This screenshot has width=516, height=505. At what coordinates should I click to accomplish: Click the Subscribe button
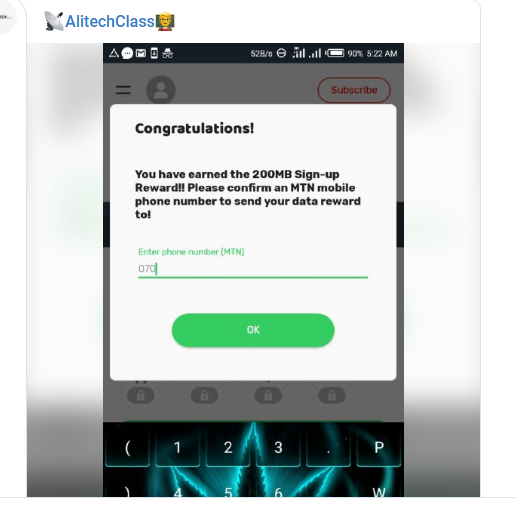(x=354, y=90)
